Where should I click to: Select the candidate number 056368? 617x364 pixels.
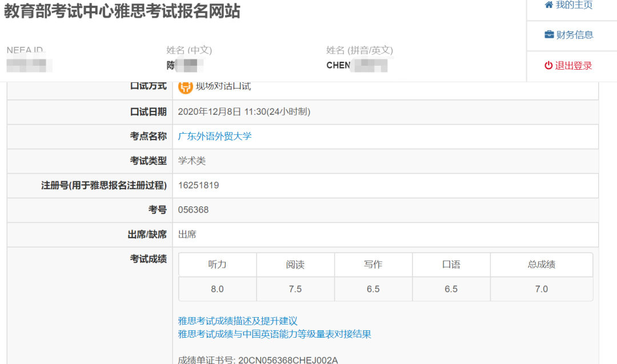pos(194,210)
